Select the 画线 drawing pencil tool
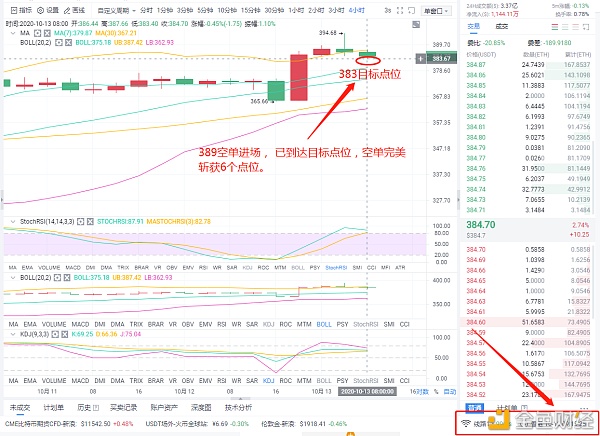Viewport: 600px width, 436px height. (67, 10)
